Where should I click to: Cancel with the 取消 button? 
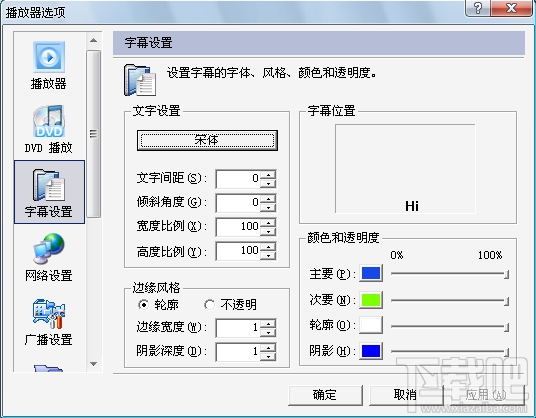coord(406,395)
